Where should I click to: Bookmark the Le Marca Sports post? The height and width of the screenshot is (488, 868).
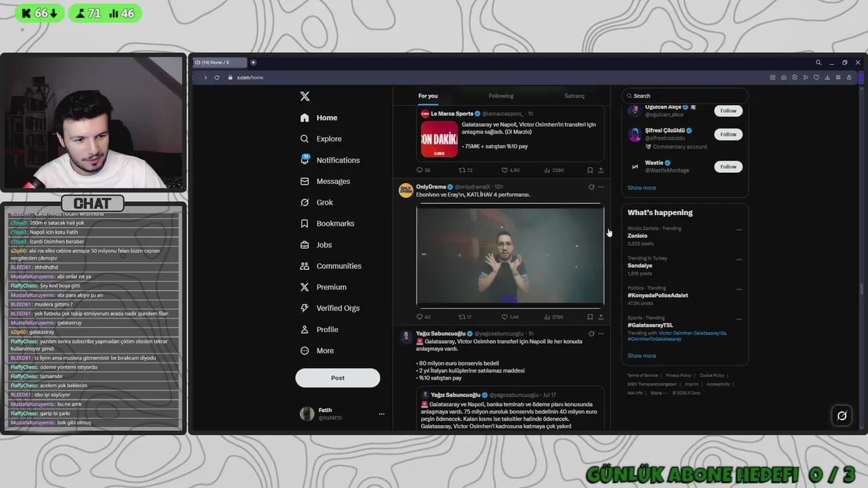click(590, 170)
